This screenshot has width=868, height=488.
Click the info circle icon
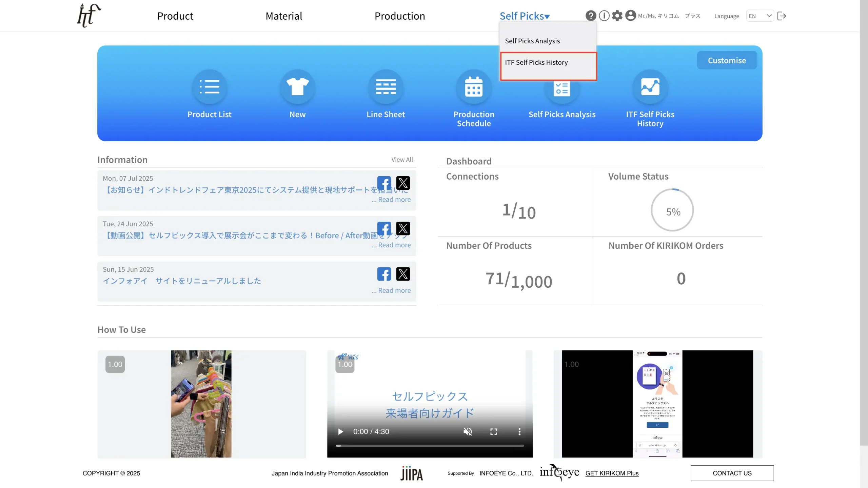604,16
